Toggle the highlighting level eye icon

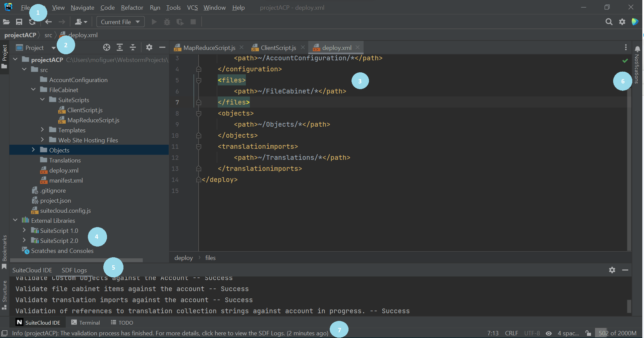(x=549, y=333)
